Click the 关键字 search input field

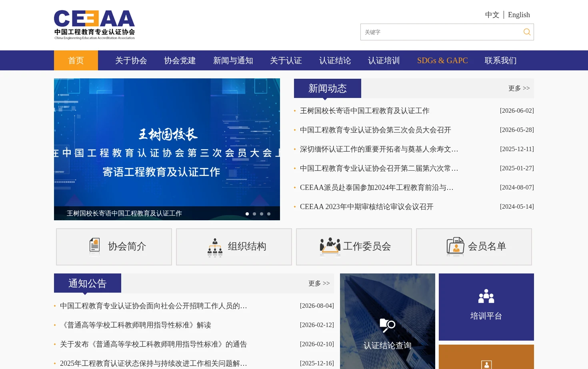[440, 32]
